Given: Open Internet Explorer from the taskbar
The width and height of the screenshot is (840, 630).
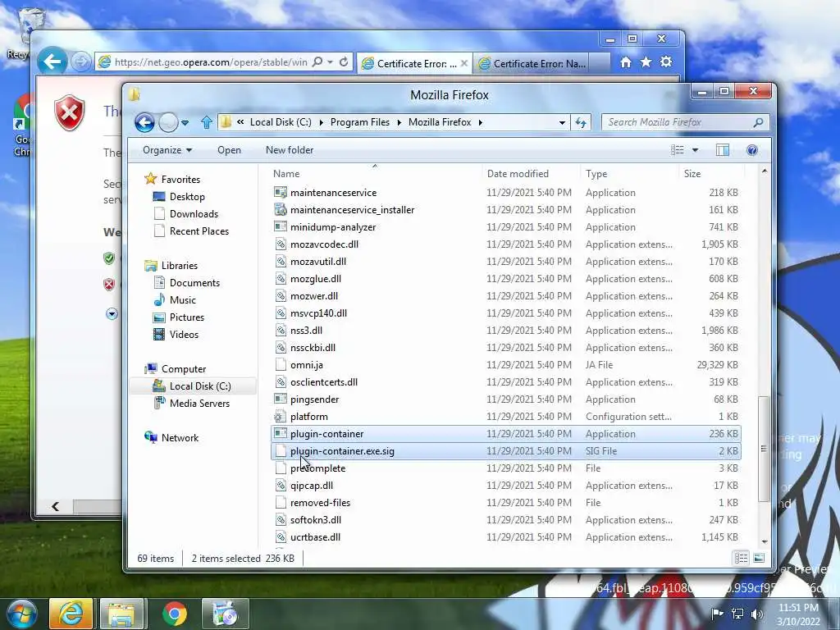Looking at the screenshot, I should [x=71, y=614].
